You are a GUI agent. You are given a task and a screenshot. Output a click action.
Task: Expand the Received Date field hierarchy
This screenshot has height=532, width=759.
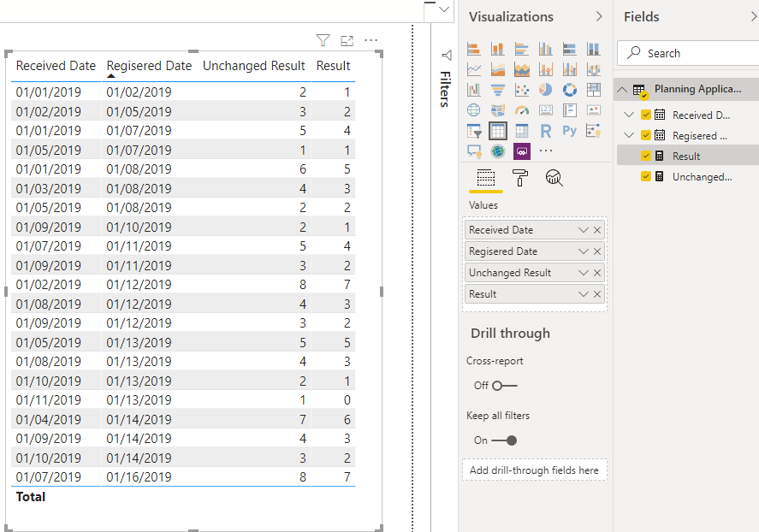[x=629, y=115]
